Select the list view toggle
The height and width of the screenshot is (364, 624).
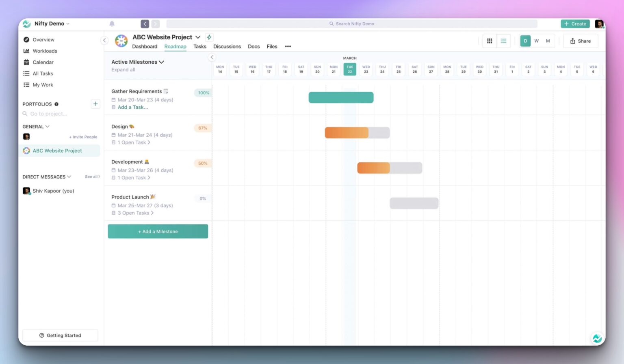503,41
